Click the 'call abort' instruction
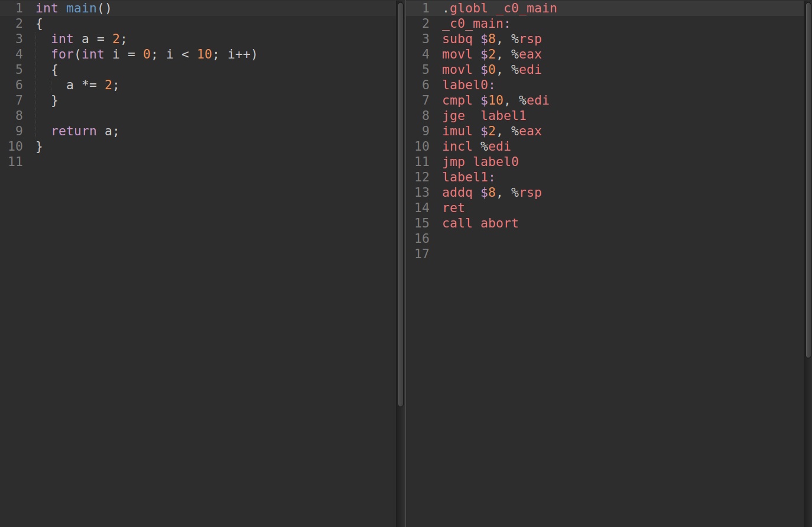The height and width of the screenshot is (527, 812). (480, 223)
